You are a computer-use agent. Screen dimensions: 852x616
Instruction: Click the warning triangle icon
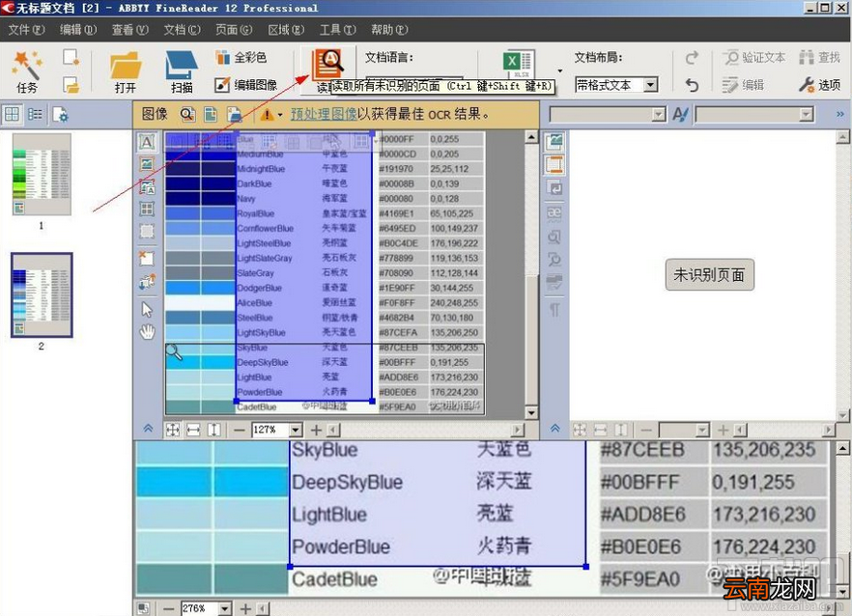(x=267, y=115)
